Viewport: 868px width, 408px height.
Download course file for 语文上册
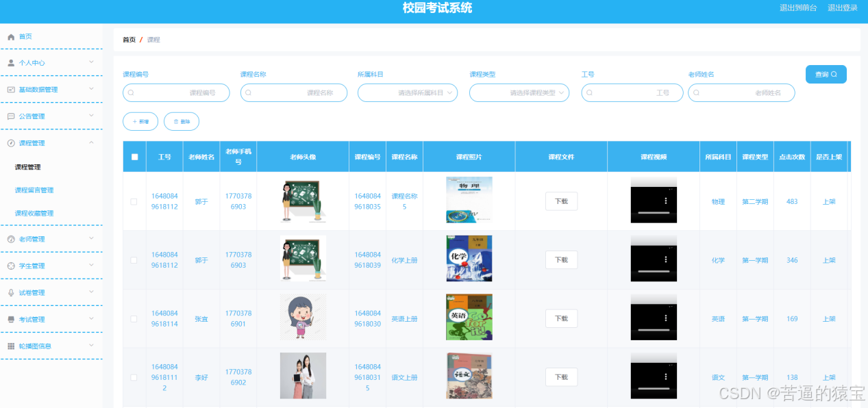point(561,377)
